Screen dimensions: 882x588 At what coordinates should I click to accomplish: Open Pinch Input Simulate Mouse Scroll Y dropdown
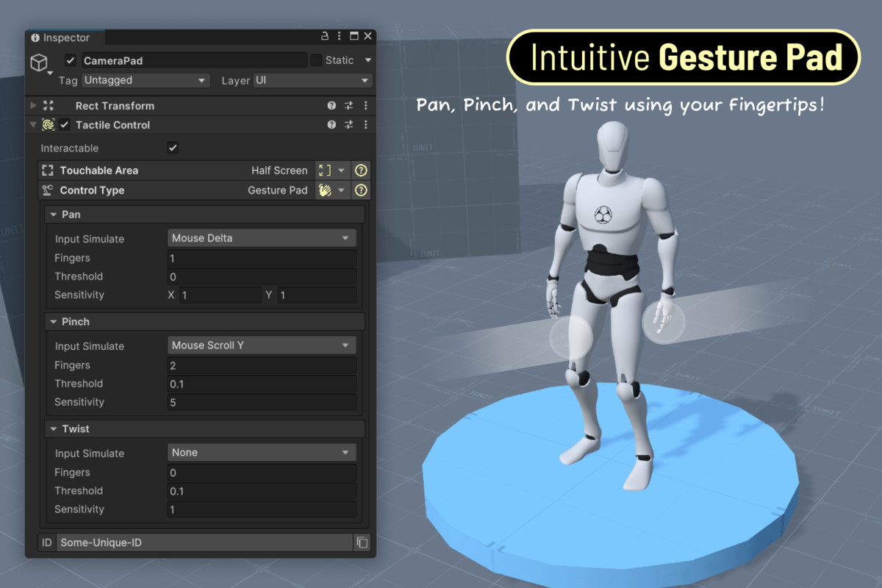tap(262, 345)
